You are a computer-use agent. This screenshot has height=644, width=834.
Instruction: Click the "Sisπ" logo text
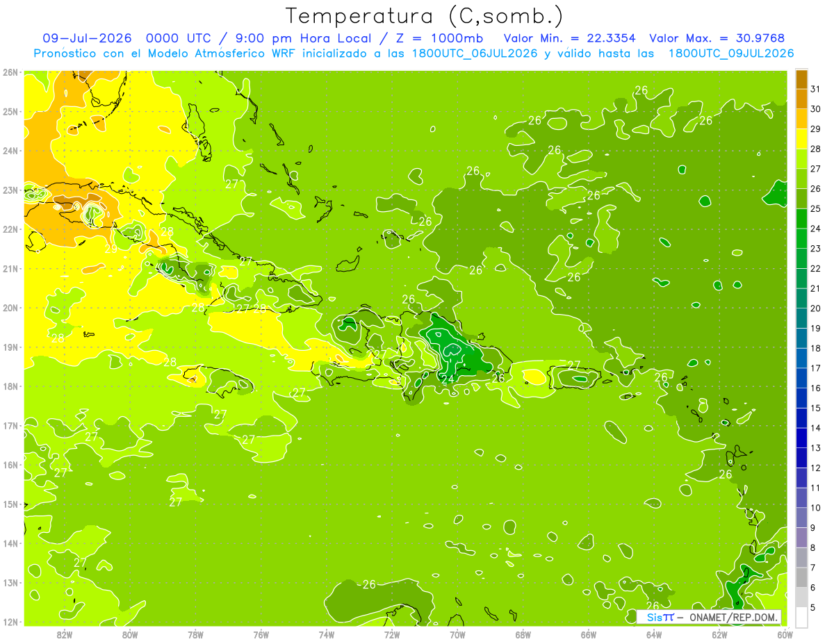point(660,617)
